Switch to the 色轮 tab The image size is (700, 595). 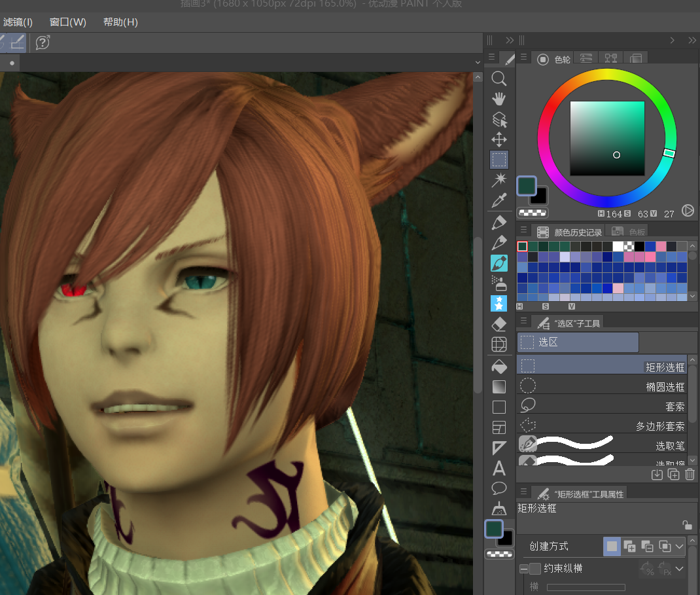tap(553, 59)
